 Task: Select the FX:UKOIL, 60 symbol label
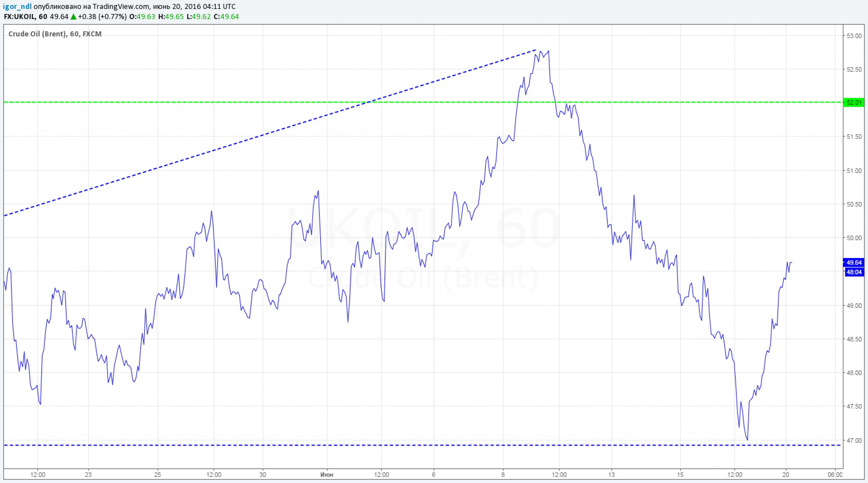(25, 17)
